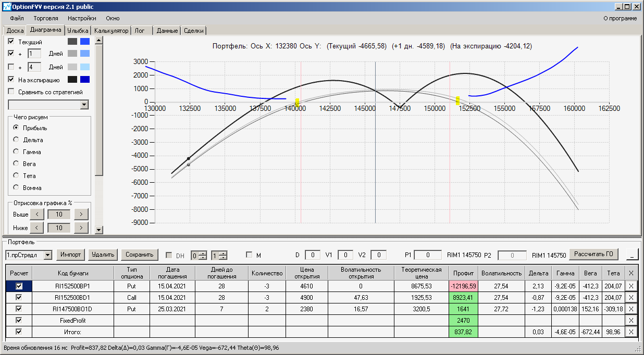Switch to the Калькулятор tab
Screen dimensions: 644x355
click(111, 31)
